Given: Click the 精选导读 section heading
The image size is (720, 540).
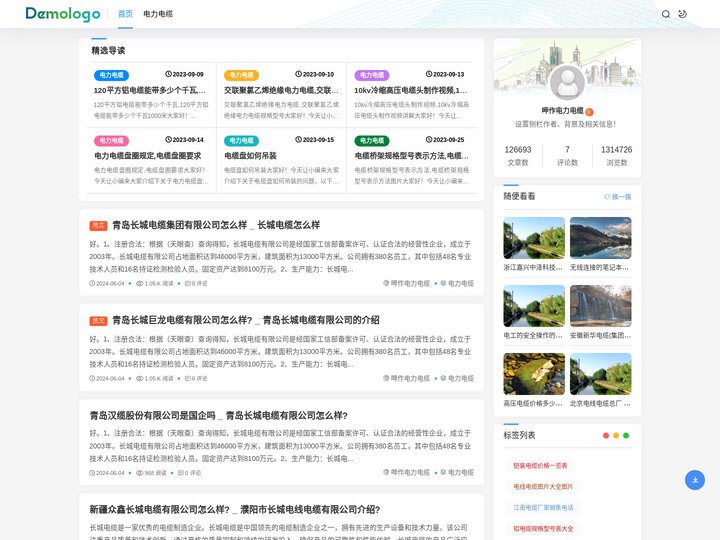Looking at the screenshot, I should (x=108, y=50).
